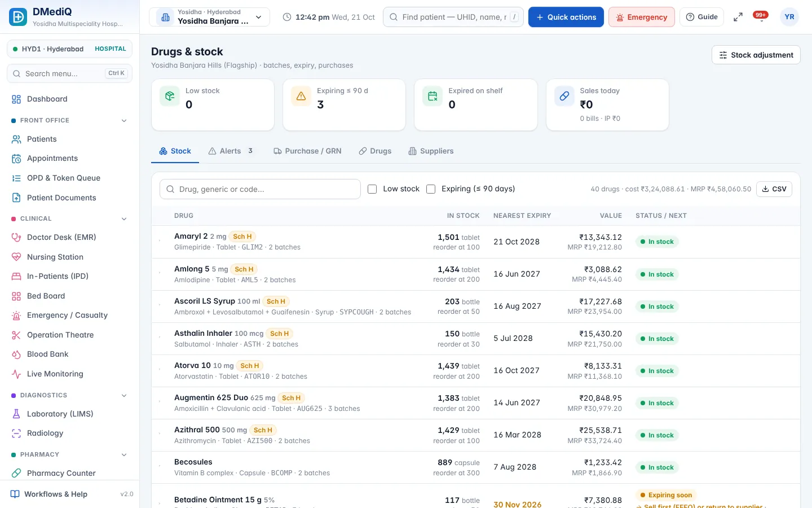Screen dimensions: 812x508
Task: Open In-Patients (IPD)
Action: [x=69, y=276]
